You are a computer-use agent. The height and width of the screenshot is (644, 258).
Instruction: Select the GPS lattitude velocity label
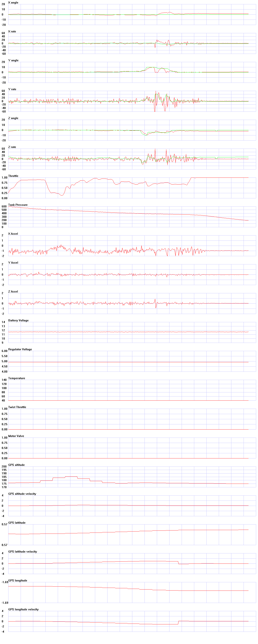[22, 551]
